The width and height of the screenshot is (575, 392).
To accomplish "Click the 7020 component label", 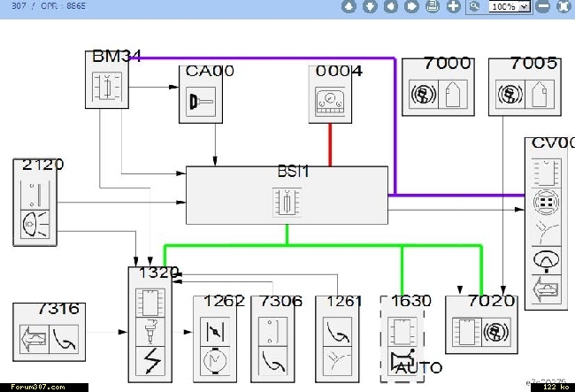I will [491, 301].
